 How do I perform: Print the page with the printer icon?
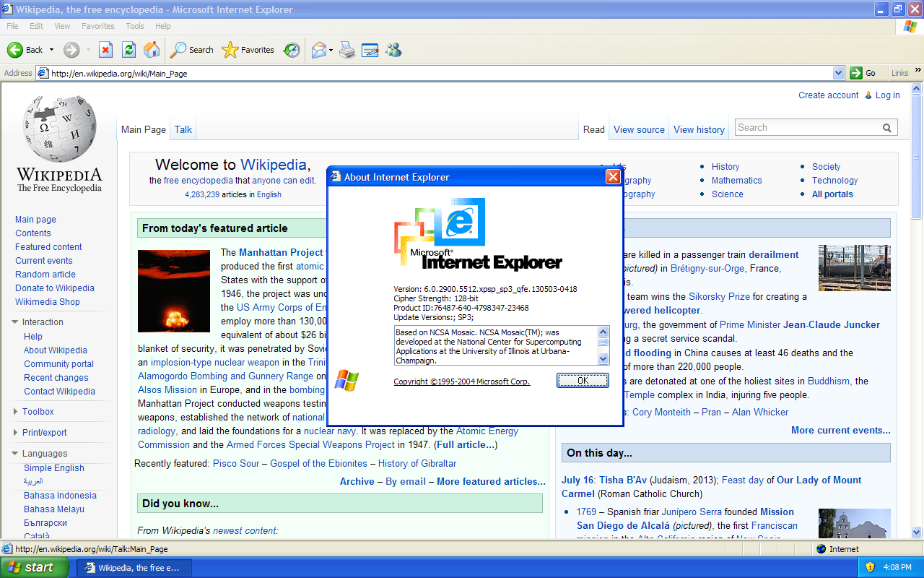pos(347,50)
